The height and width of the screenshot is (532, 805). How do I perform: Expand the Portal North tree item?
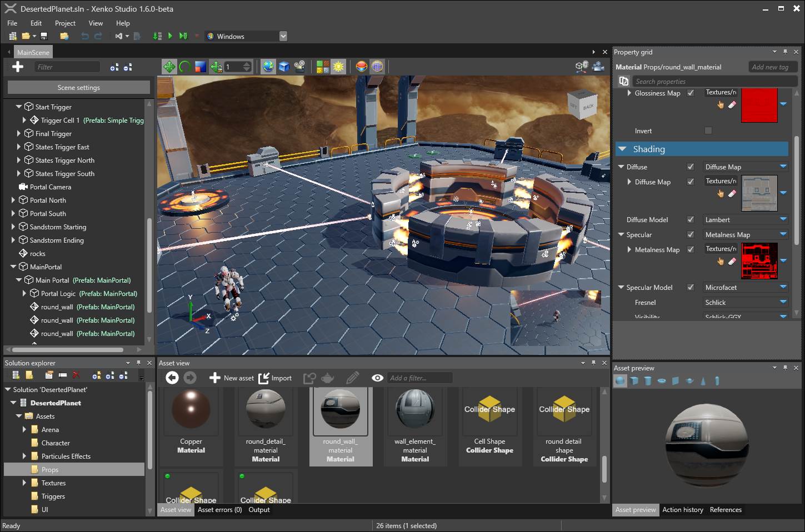pyautogui.click(x=14, y=200)
